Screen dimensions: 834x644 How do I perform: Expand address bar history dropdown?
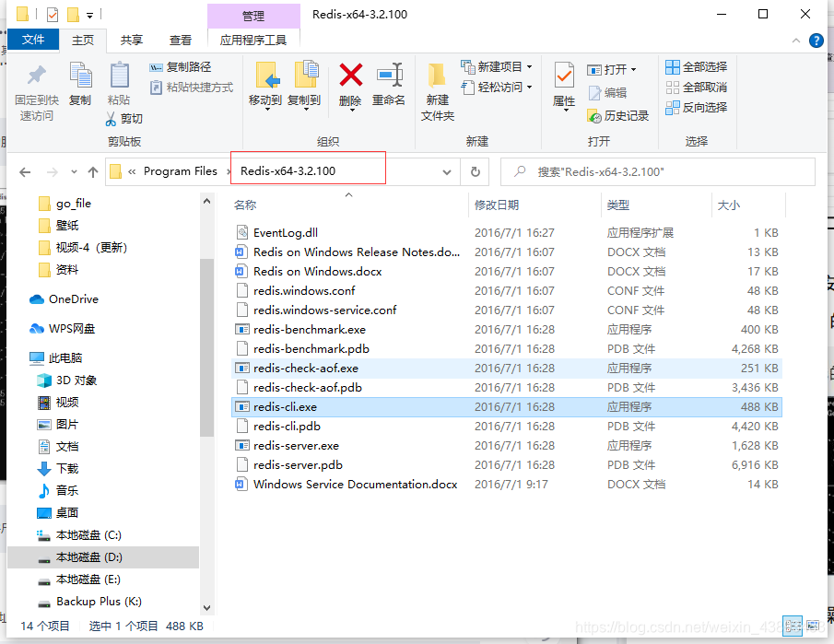pyautogui.click(x=447, y=171)
